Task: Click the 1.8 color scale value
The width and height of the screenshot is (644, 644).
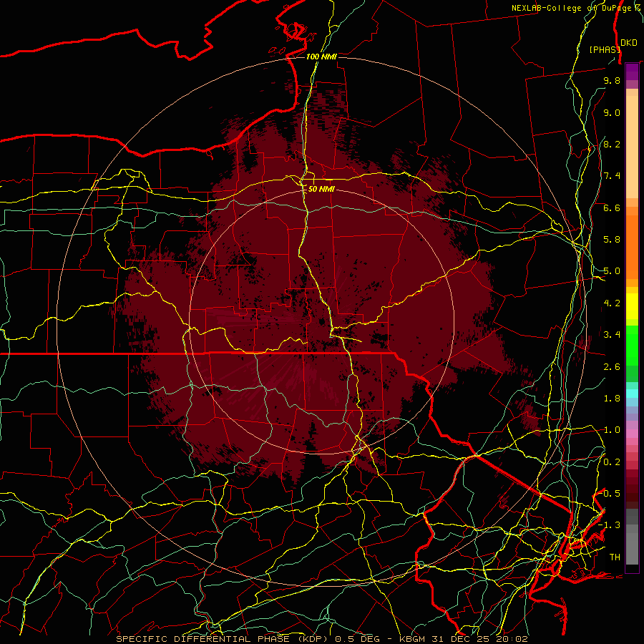Action: pos(612,399)
